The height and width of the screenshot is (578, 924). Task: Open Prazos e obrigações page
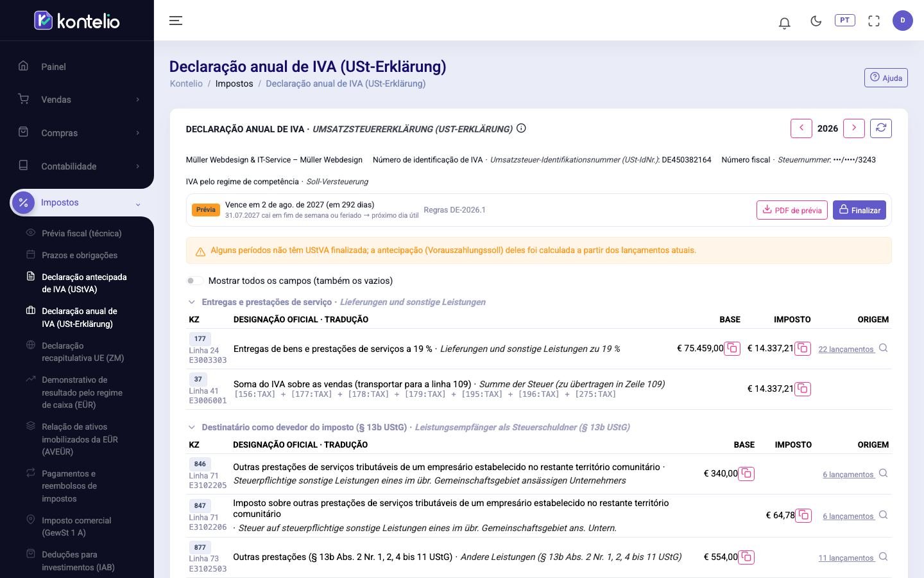point(80,255)
